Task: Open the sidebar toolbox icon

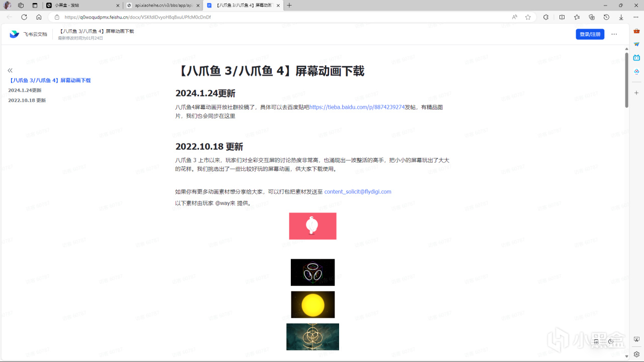Action: pyautogui.click(x=636, y=31)
